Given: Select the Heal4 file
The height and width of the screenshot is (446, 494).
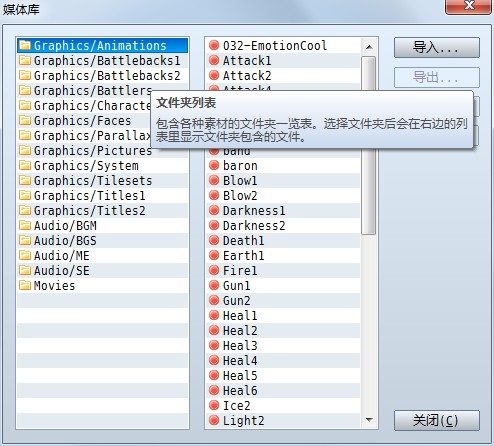Looking at the screenshot, I should tap(283, 360).
